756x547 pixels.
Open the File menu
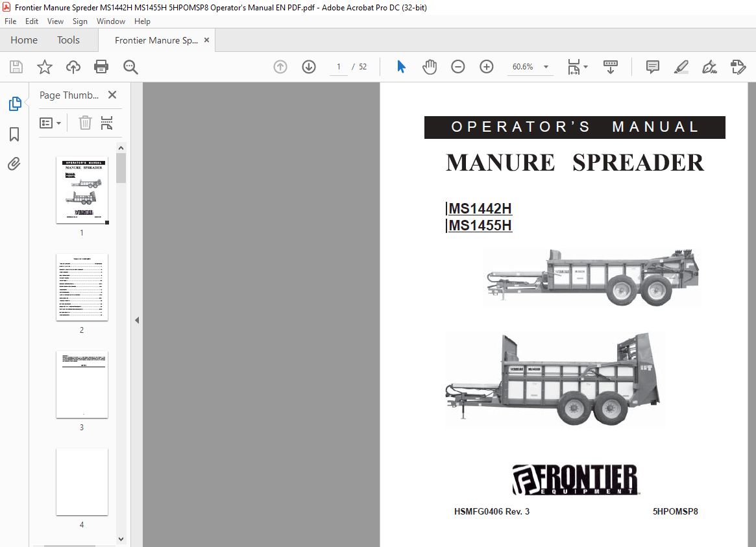10,21
